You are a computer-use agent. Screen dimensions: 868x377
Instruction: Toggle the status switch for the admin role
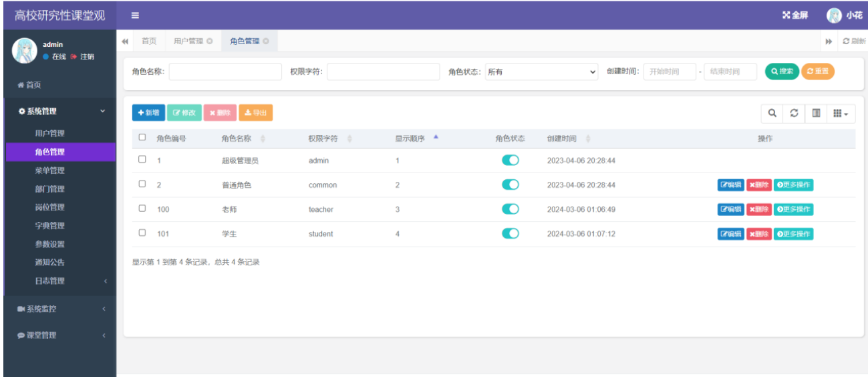(x=511, y=160)
